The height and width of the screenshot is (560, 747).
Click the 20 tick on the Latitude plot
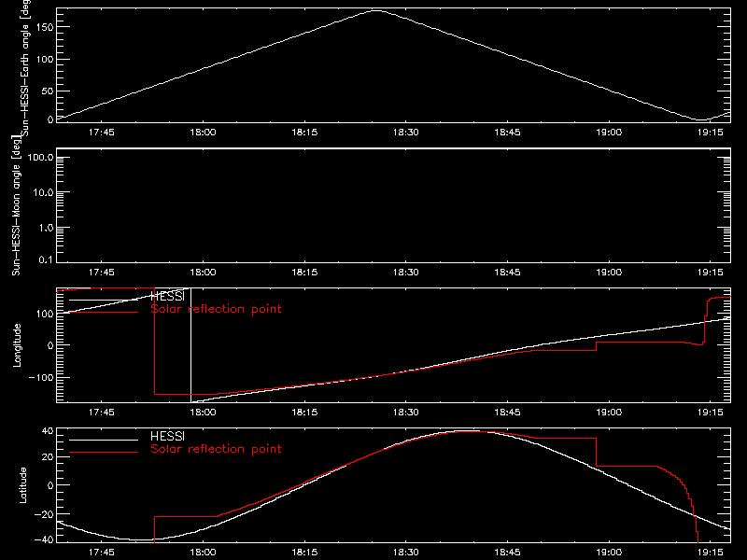(x=48, y=457)
